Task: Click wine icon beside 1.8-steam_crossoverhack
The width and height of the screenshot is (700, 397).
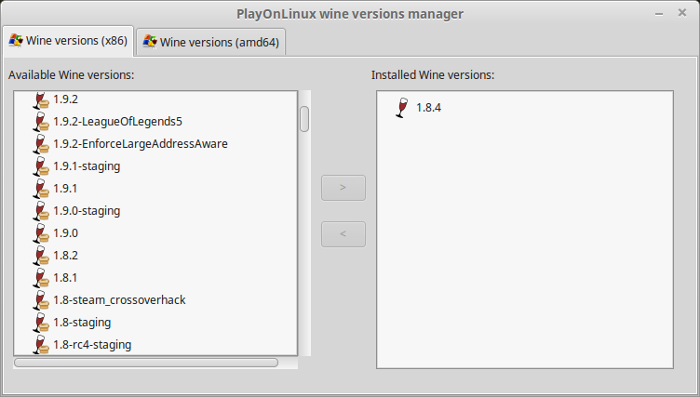Action: pyautogui.click(x=41, y=300)
